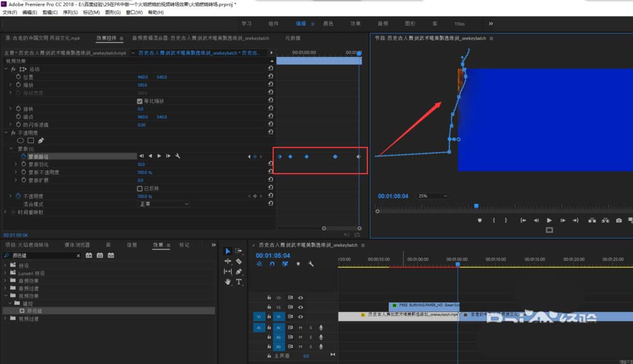Step back one frame in Program monitor
The width and height of the screenshot is (633, 364).
[536, 220]
